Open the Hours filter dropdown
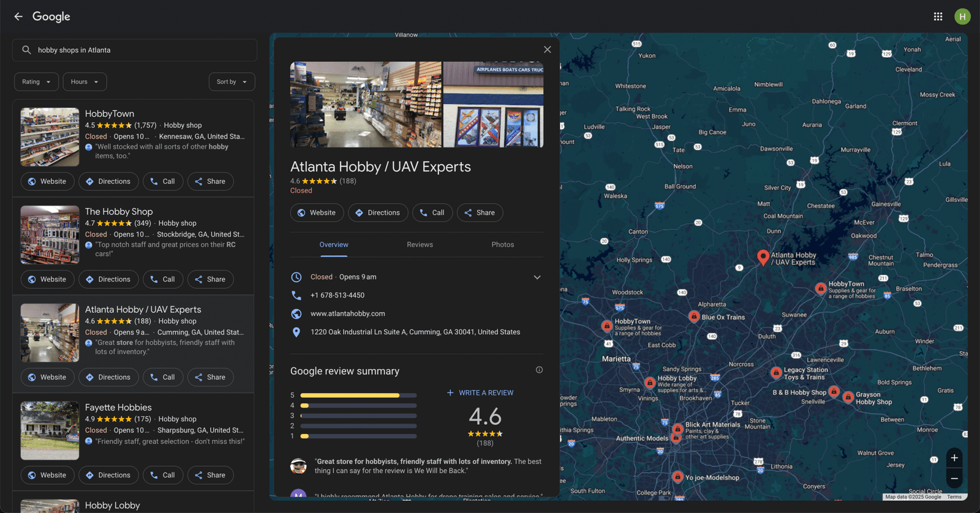Image resolution: width=980 pixels, height=513 pixels. (x=85, y=82)
